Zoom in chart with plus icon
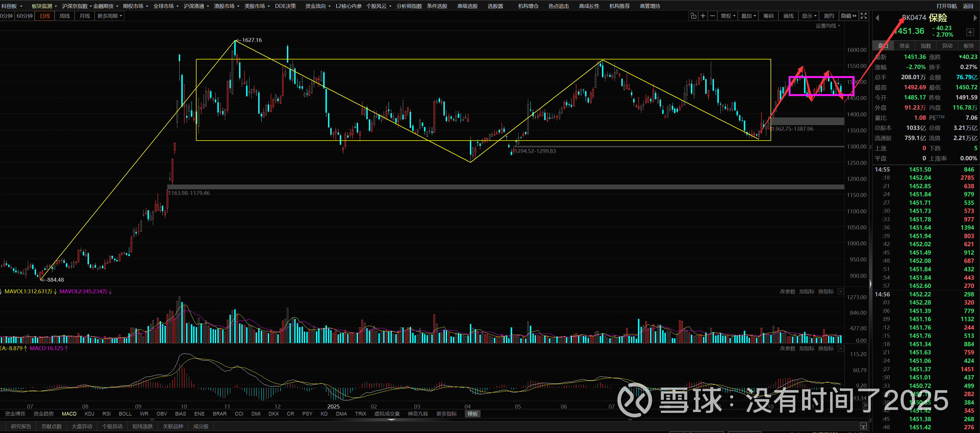Image resolution: width=980 pixels, height=433 pixels. 703,16
